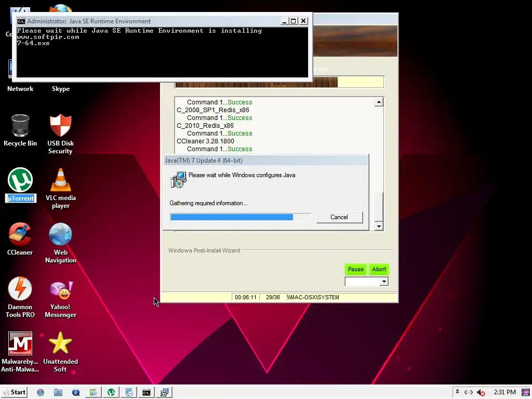This screenshot has height=399, width=532.
Task: Click the network connection tray icon
Action: tap(469, 392)
